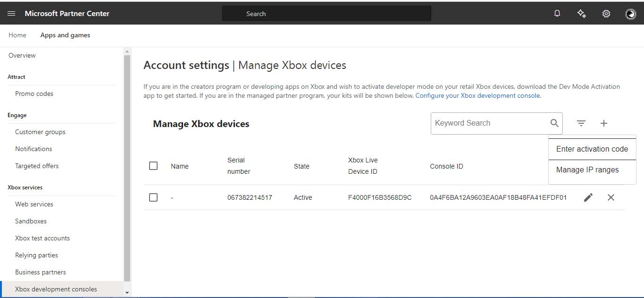The width and height of the screenshot is (644, 298).
Task: Open the account profile avatar
Action: coord(630,14)
